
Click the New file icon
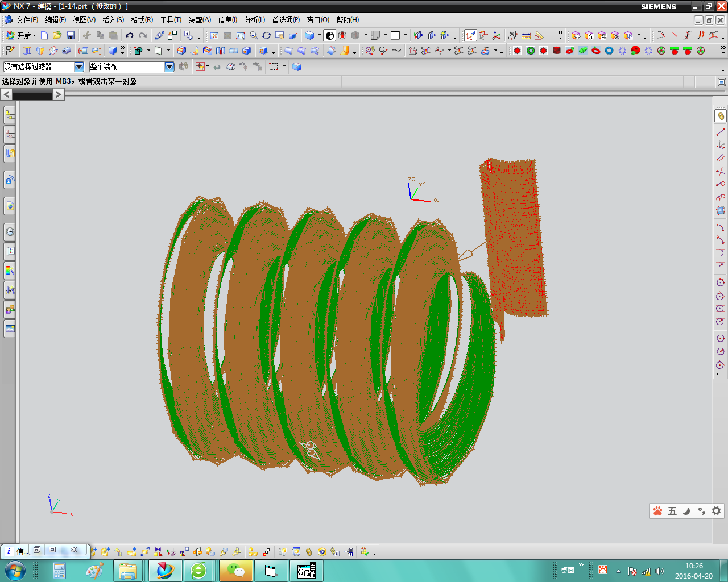44,35
